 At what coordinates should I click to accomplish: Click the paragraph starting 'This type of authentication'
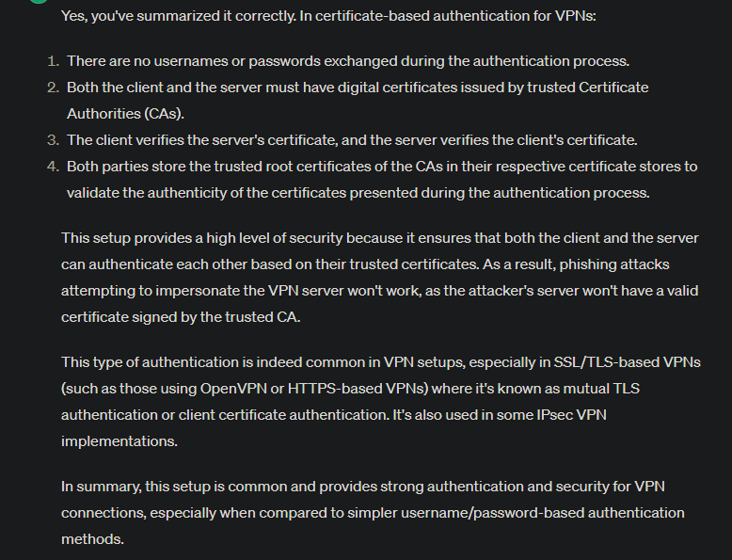click(381, 402)
